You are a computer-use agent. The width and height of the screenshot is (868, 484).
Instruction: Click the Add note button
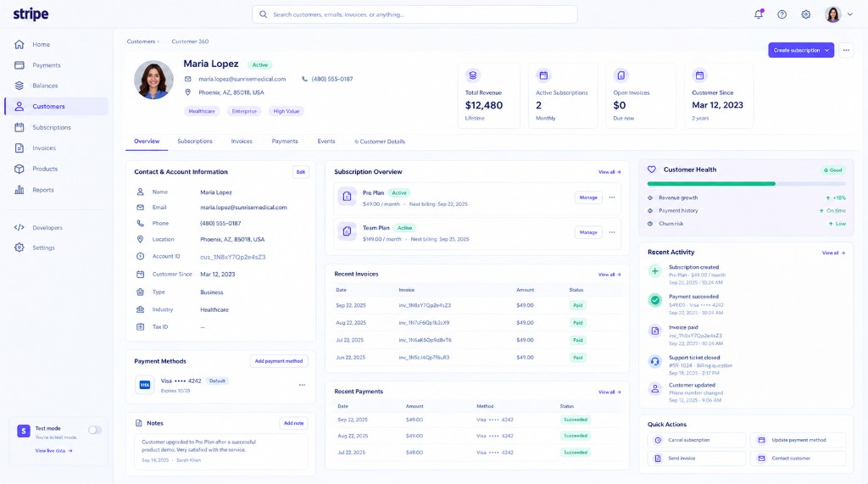tap(293, 423)
